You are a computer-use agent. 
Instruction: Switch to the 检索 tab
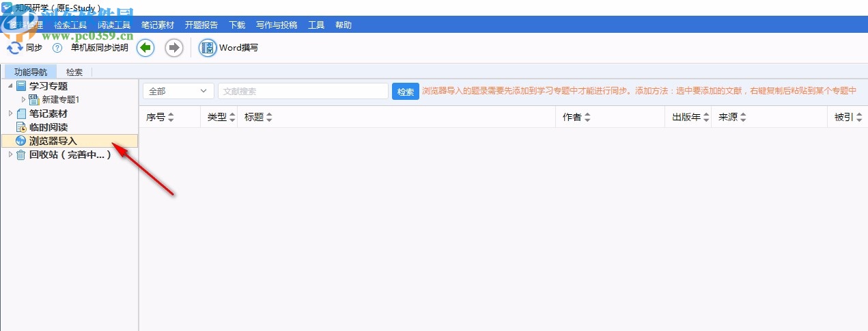[74, 72]
